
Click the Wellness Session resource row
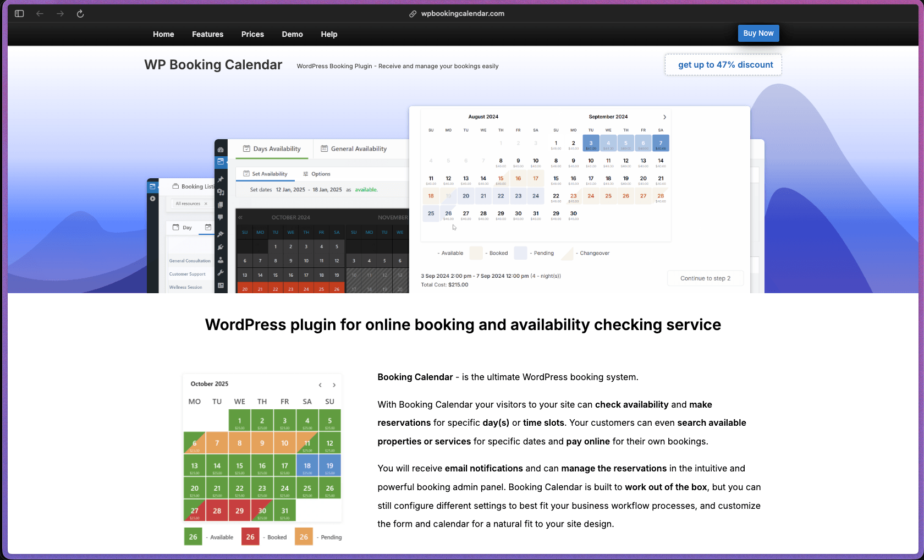tap(186, 287)
